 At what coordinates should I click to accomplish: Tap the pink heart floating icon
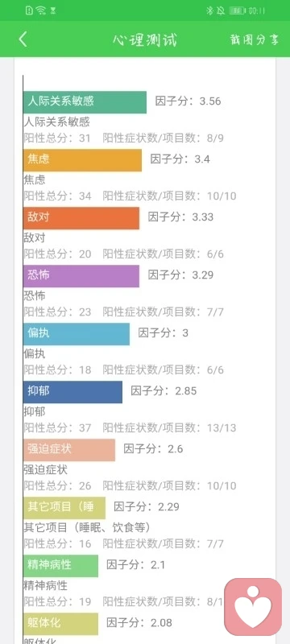pyautogui.click(x=253, y=607)
